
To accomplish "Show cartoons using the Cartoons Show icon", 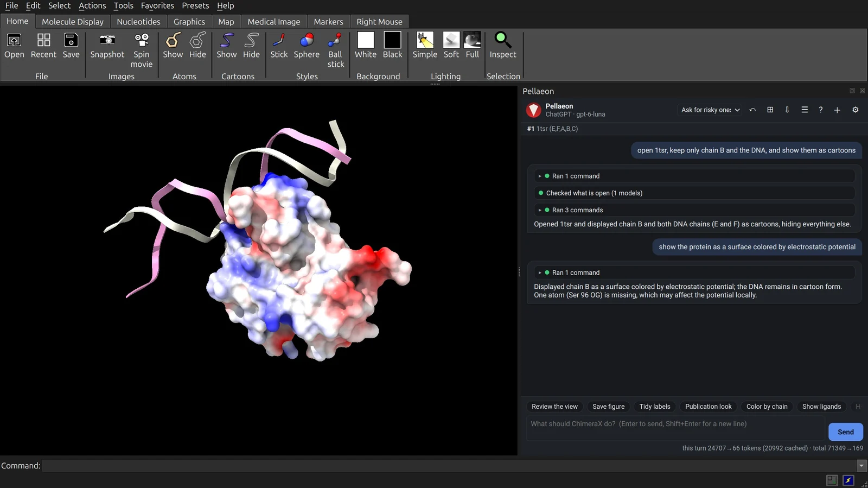I will point(227,45).
